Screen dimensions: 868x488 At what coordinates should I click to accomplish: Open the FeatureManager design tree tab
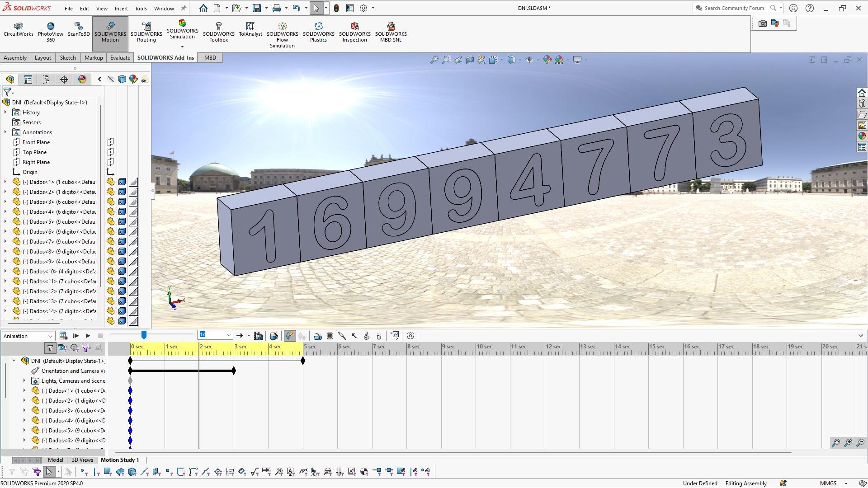click(10, 80)
